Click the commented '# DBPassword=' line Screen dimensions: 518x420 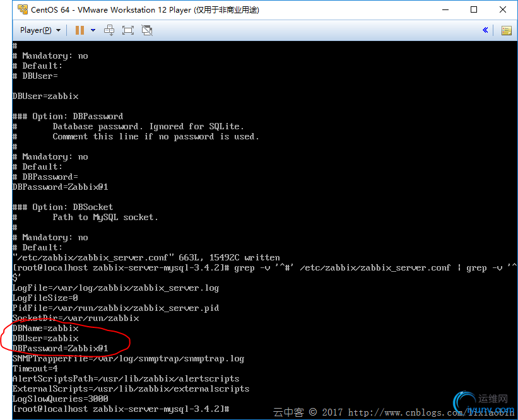(45, 177)
